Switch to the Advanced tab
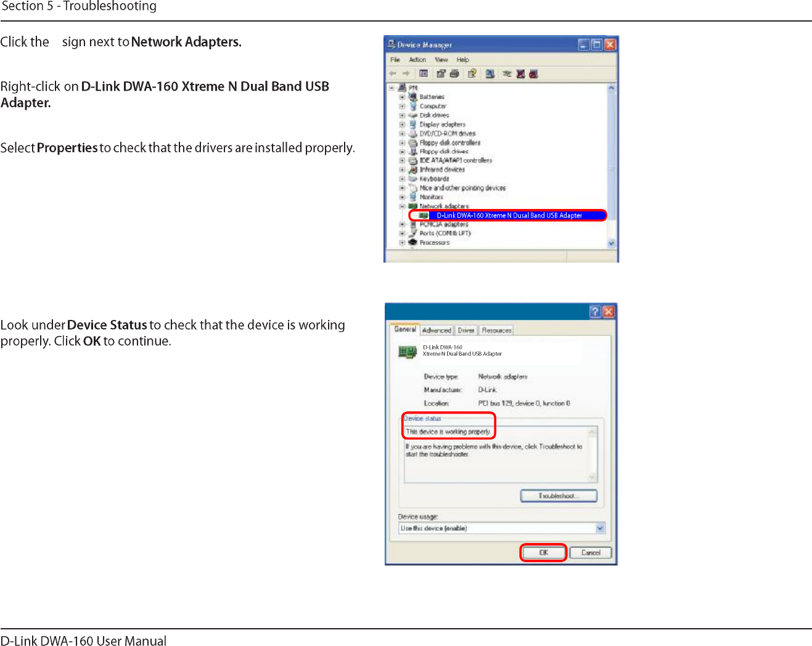Image resolution: width=812 pixels, height=646 pixels. click(x=437, y=330)
